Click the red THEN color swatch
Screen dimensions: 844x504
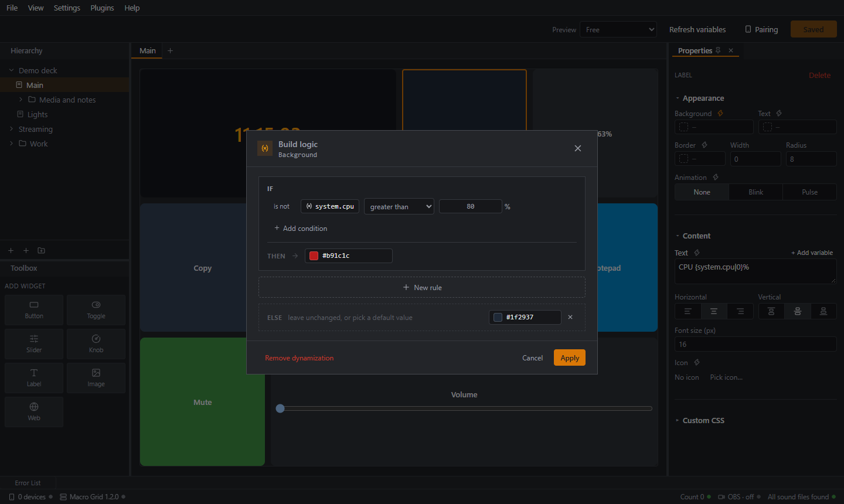point(314,256)
